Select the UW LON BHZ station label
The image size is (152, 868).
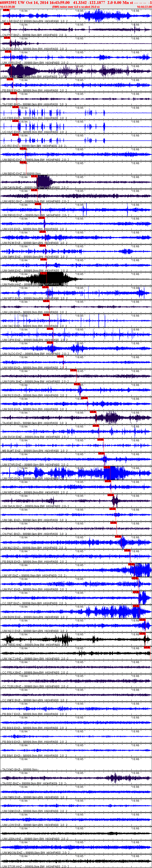click(35, 312)
